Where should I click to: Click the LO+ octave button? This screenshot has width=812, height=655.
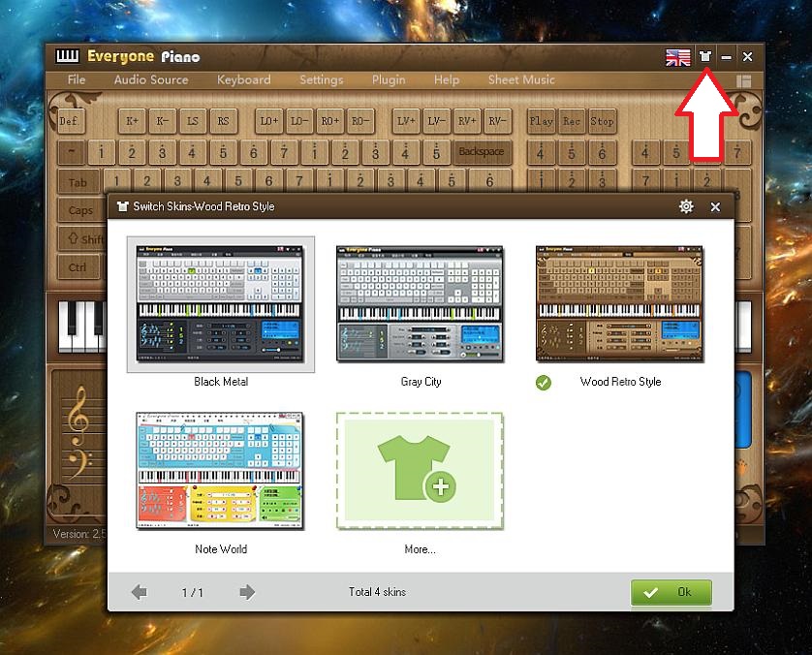tap(269, 121)
